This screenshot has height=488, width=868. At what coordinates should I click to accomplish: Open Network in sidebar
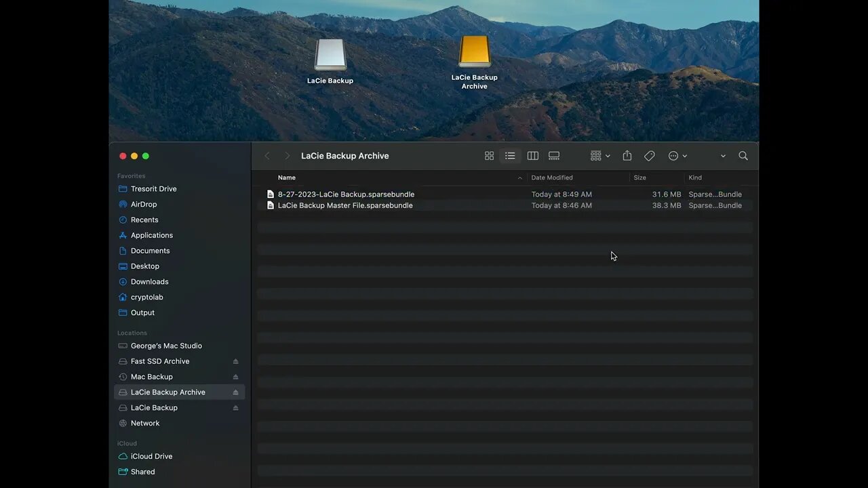(x=145, y=424)
